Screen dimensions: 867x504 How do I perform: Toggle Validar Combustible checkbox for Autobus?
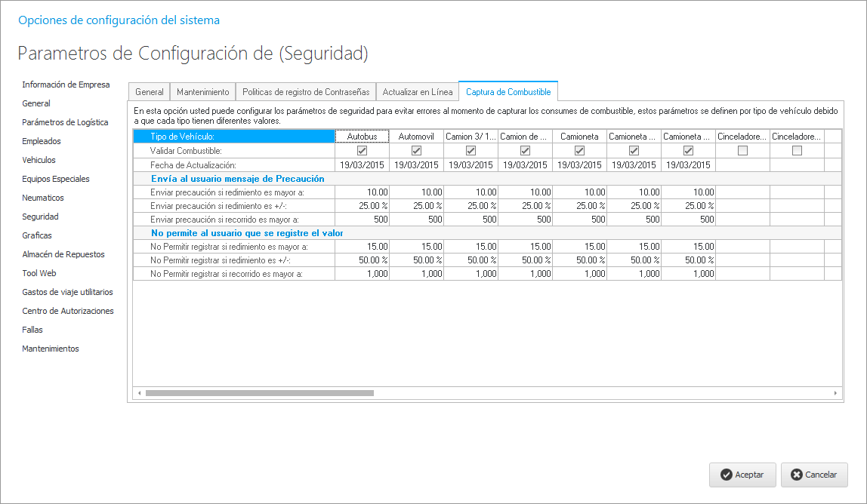(x=362, y=151)
